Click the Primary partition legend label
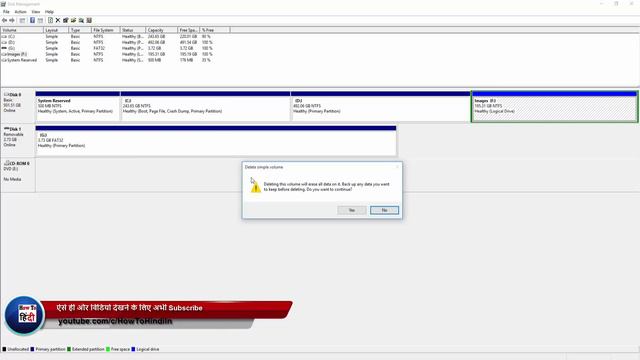This screenshot has width=640, height=360. pyautogui.click(x=50, y=349)
